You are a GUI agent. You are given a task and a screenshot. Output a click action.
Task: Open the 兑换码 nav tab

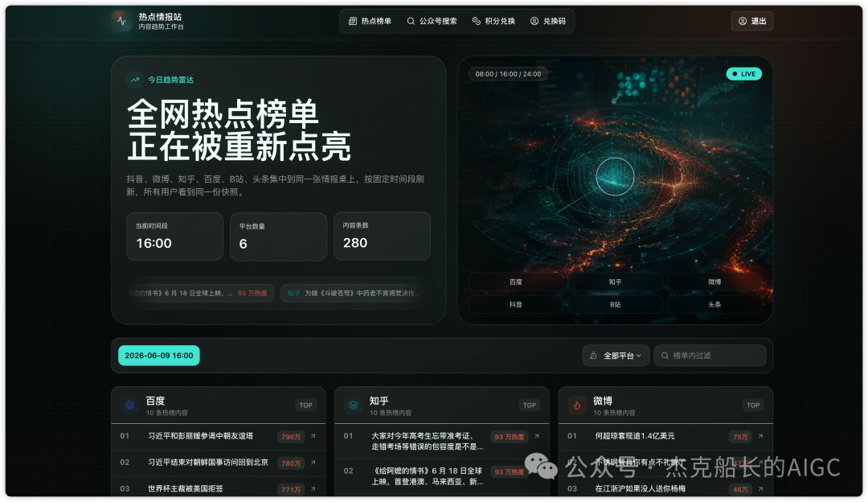click(548, 21)
